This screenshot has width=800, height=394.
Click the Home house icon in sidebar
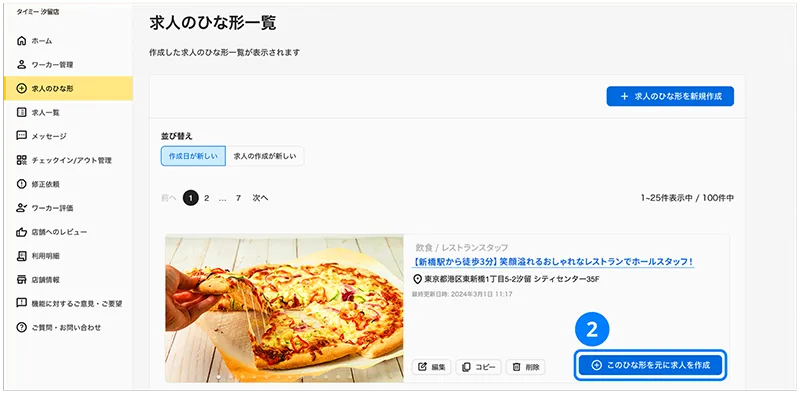tap(21, 41)
